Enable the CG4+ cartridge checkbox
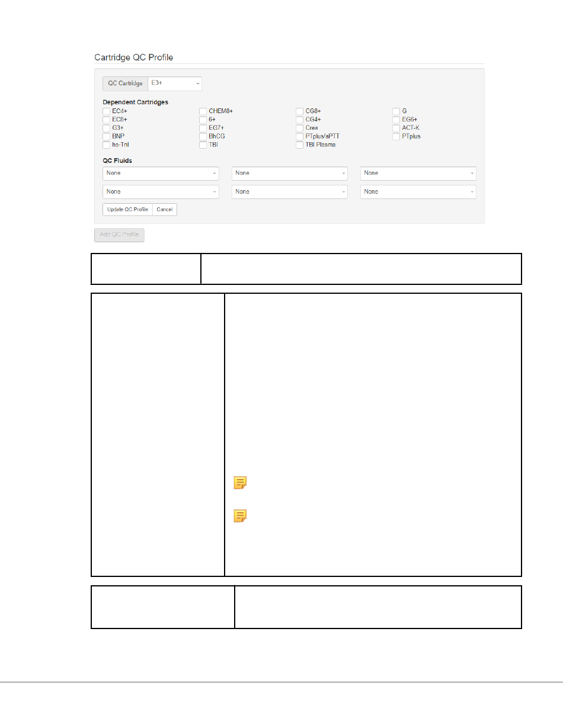Screen dimensions: 563x728 (x=300, y=119)
